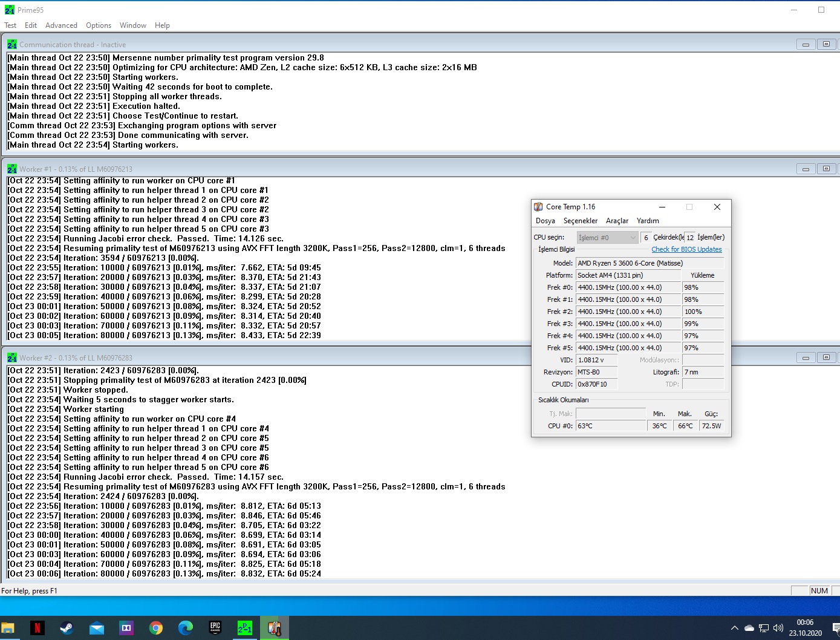Viewport: 840px width, 640px height.
Task: Minimize the Worker #2 child window
Action: [x=806, y=358]
